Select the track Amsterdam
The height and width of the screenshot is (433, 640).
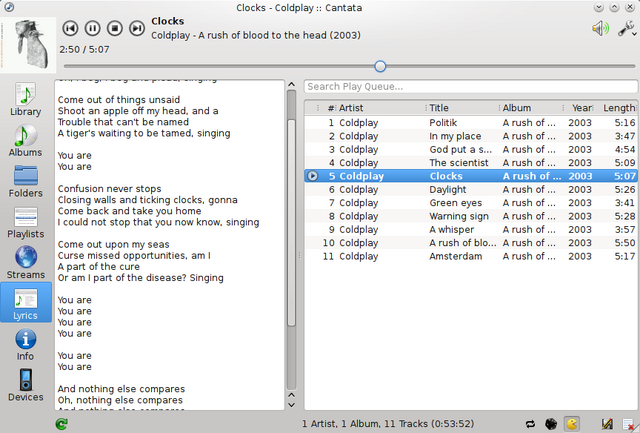tap(471, 256)
